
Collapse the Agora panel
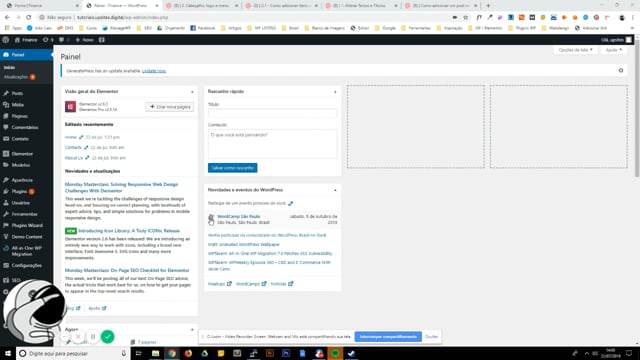192,330
